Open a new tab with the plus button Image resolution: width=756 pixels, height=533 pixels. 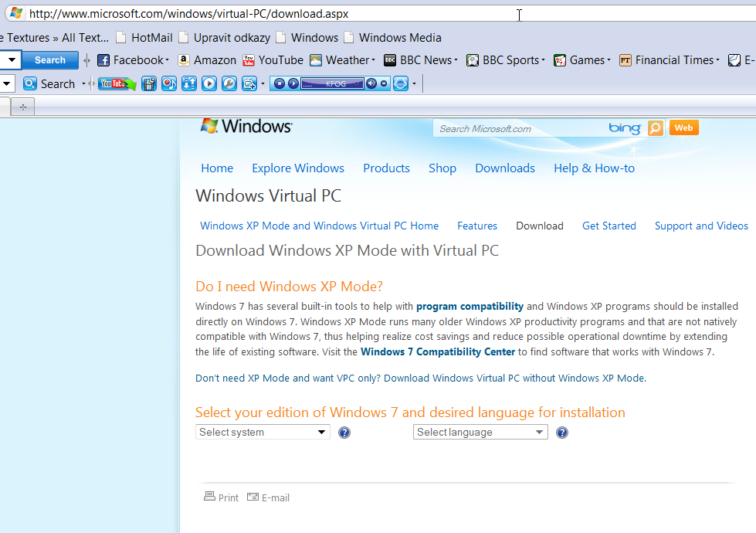pos(22,107)
